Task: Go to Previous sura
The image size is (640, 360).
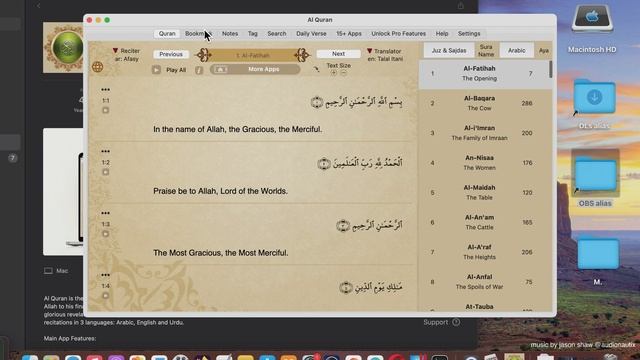Action: (171, 54)
